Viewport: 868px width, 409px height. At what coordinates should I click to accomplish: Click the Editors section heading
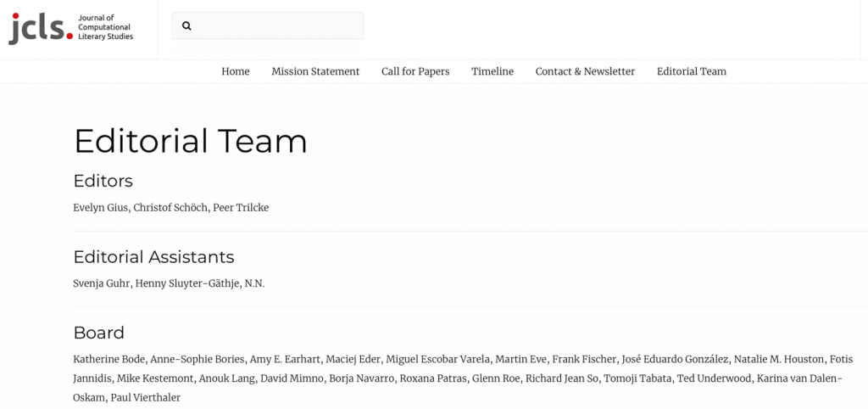coord(103,182)
